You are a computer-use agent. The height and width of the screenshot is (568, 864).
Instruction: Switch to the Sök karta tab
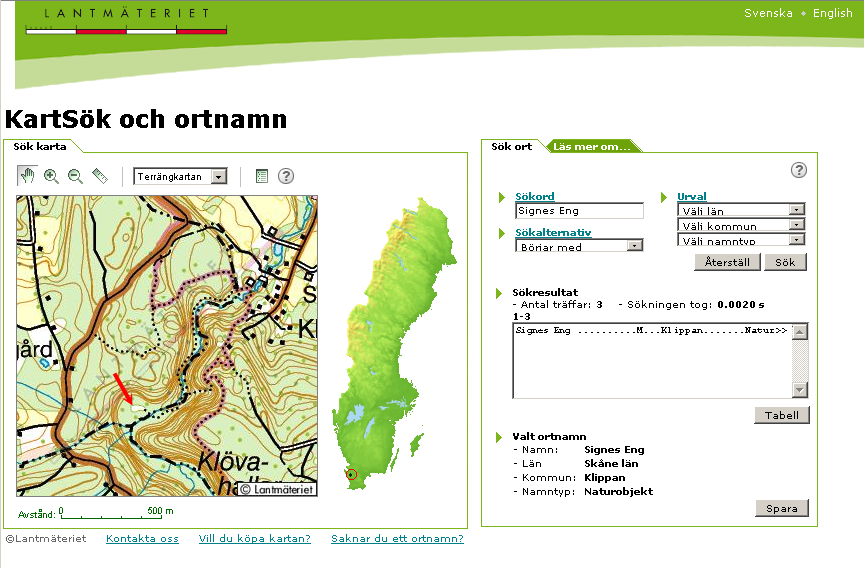(x=40, y=147)
